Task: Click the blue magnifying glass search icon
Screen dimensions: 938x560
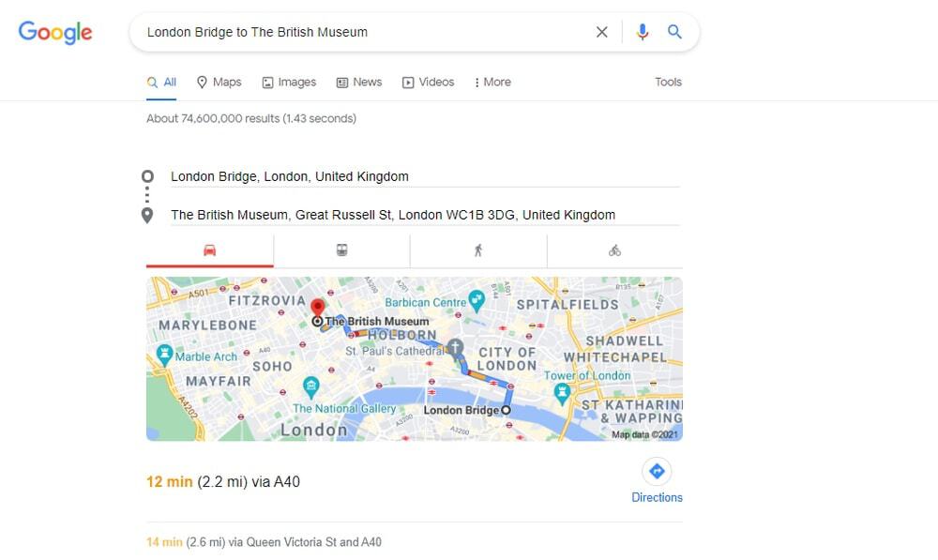Action: pos(674,32)
